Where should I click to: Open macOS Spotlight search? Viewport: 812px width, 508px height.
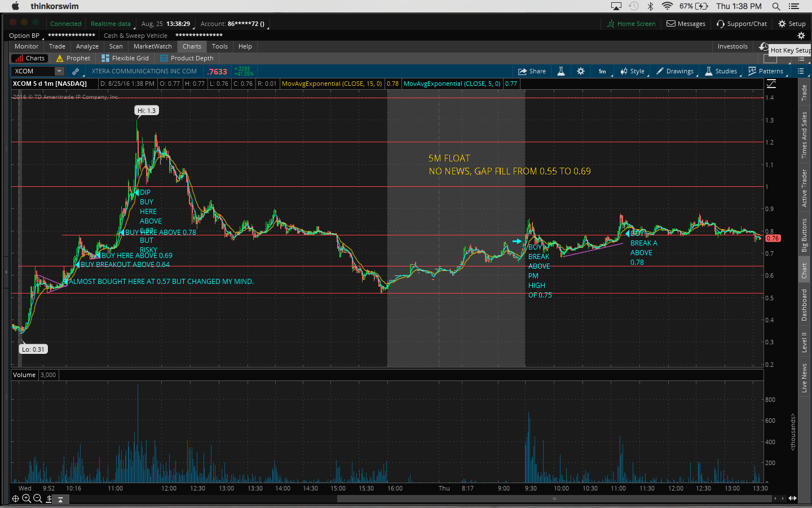coord(776,6)
